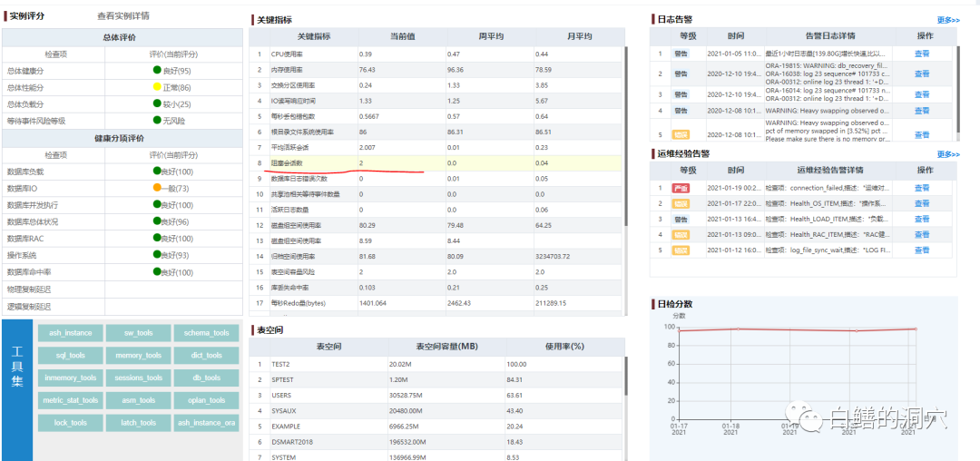Launch the lock_tools tool
The image size is (980, 461).
click(x=70, y=423)
